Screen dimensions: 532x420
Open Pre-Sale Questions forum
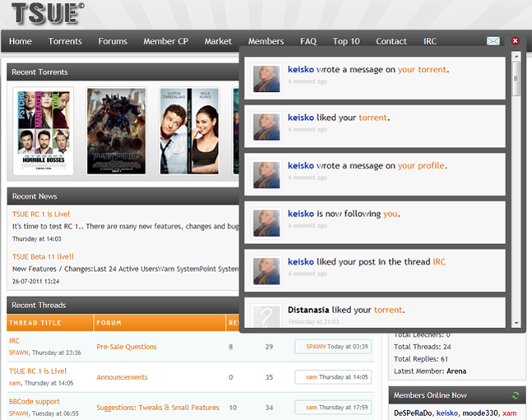tap(127, 347)
